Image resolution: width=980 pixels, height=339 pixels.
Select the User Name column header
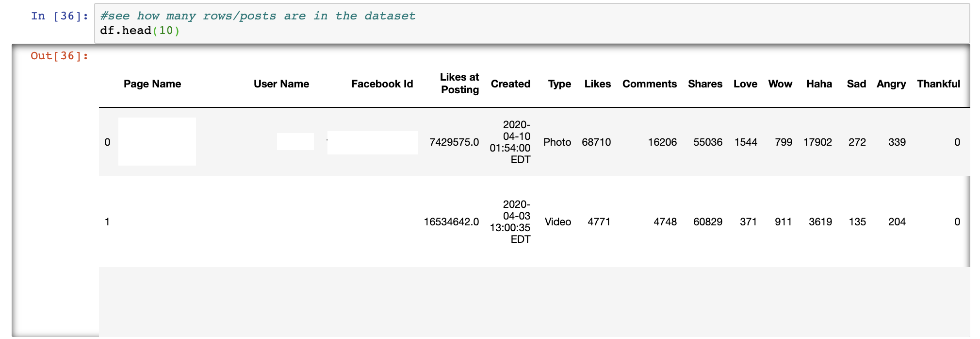coord(281,84)
